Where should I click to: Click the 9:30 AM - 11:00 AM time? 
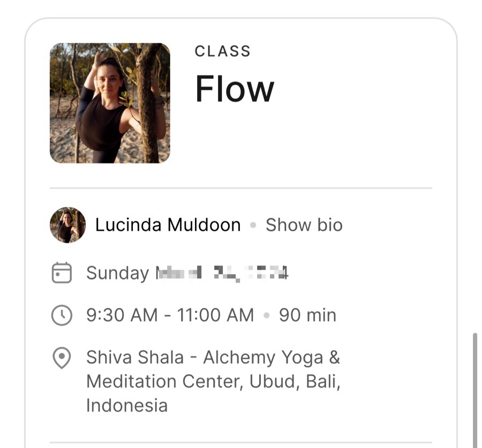(170, 315)
